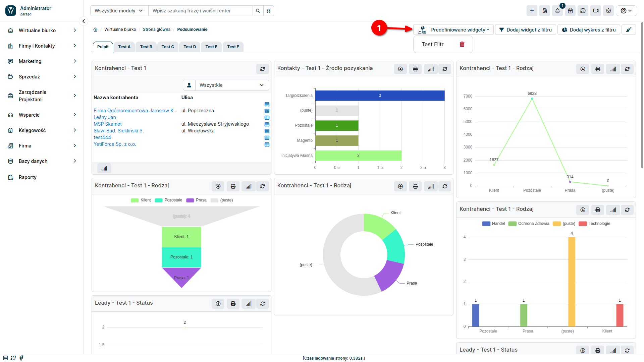Open the Wszystkie owner select
The height and width of the screenshot is (362, 644).
click(x=232, y=85)
